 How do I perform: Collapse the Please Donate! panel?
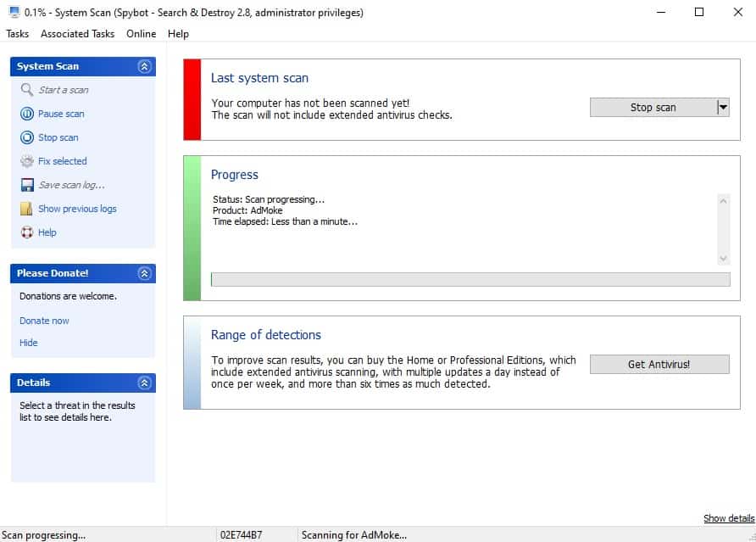point(144,274)
